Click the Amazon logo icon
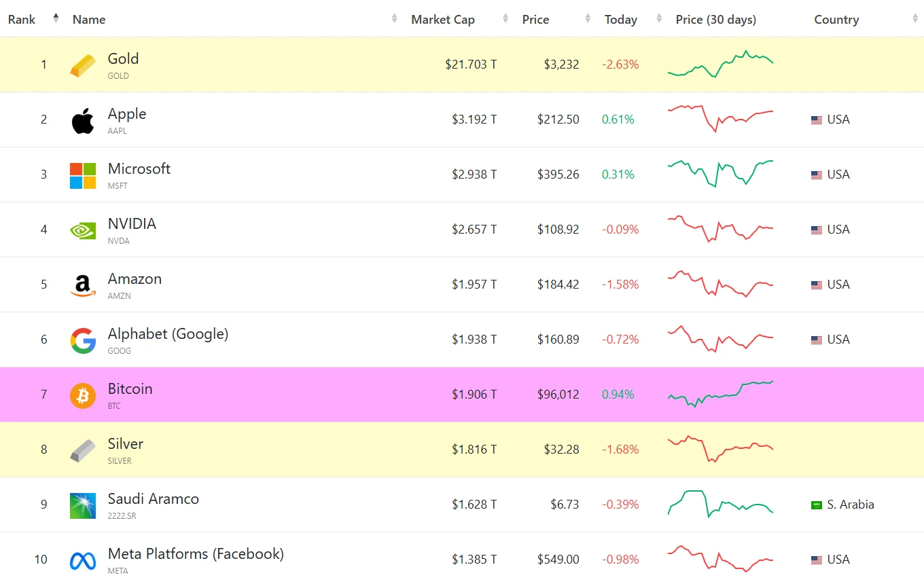 83,285
